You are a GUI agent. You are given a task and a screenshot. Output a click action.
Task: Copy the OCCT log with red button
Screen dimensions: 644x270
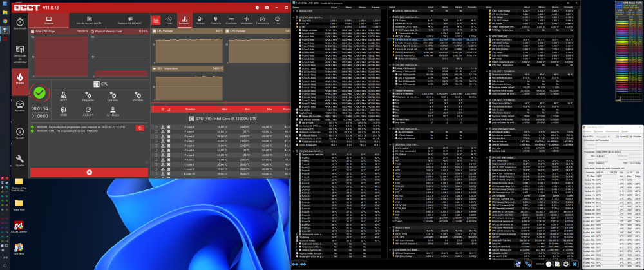tap(140, 128)
